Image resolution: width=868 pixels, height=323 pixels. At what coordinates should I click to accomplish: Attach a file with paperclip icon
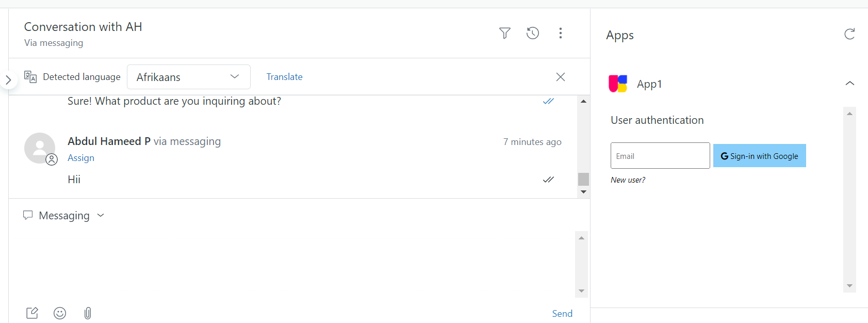(x=88, y=313)
